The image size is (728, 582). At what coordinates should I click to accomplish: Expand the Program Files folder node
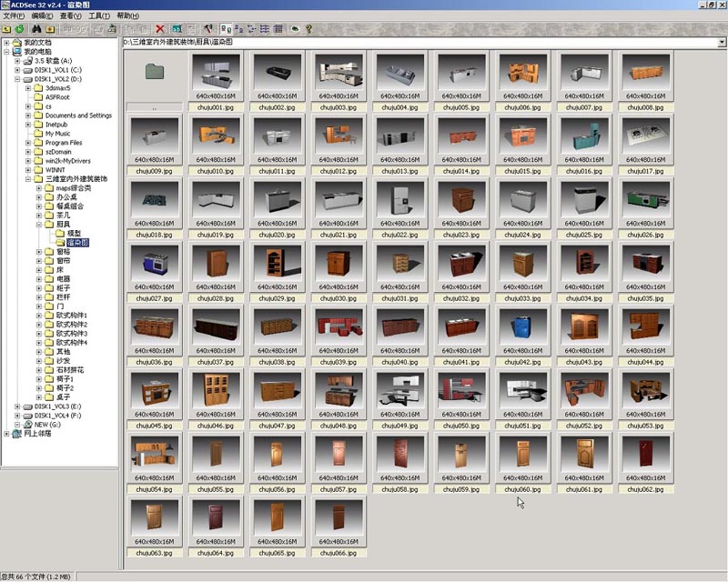click(x=29, y=143)
